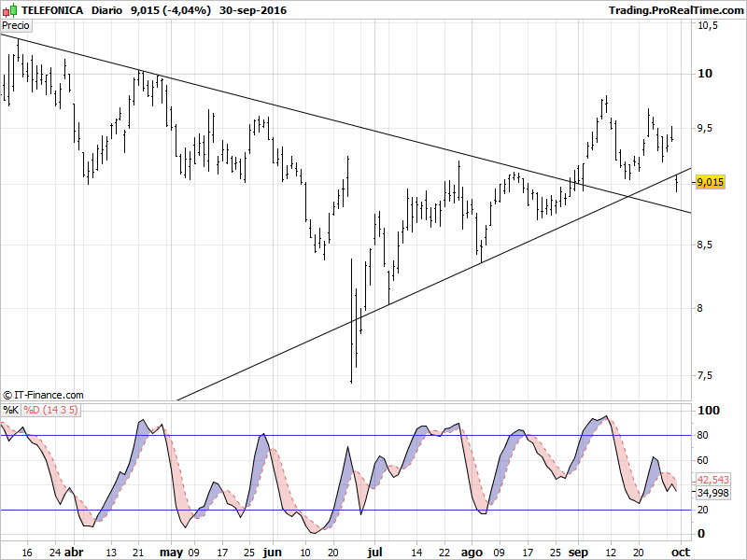Click the 'may' marker on time axis
This screenshot has height=560, width=747.
coord(172,552)
